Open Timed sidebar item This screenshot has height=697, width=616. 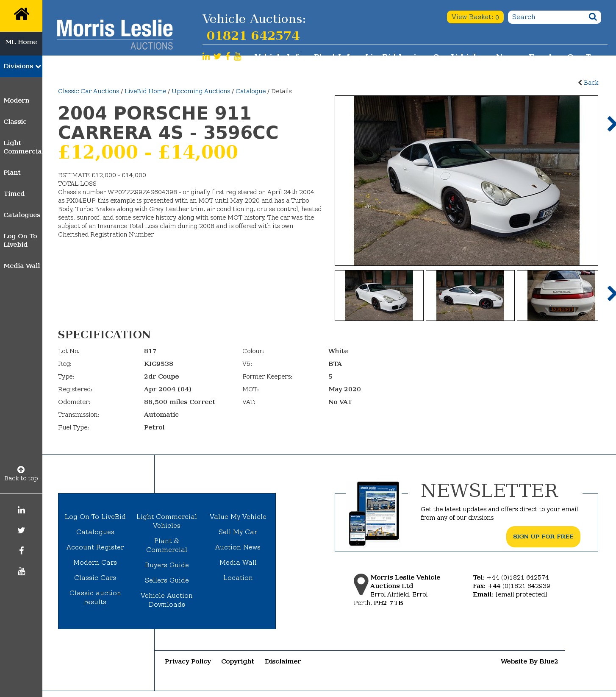pyautogui.click(x=14, y=194)
